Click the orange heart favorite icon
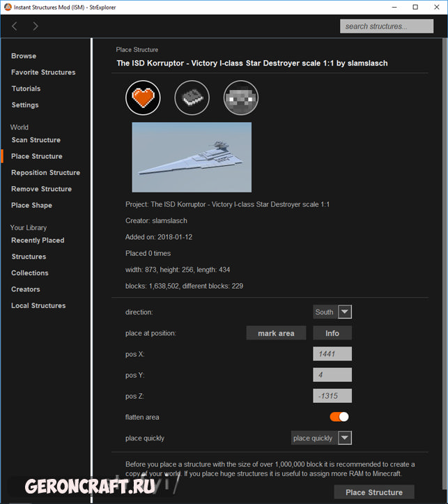The width and height of the screenshot is (448, 504). click(143, 98)
